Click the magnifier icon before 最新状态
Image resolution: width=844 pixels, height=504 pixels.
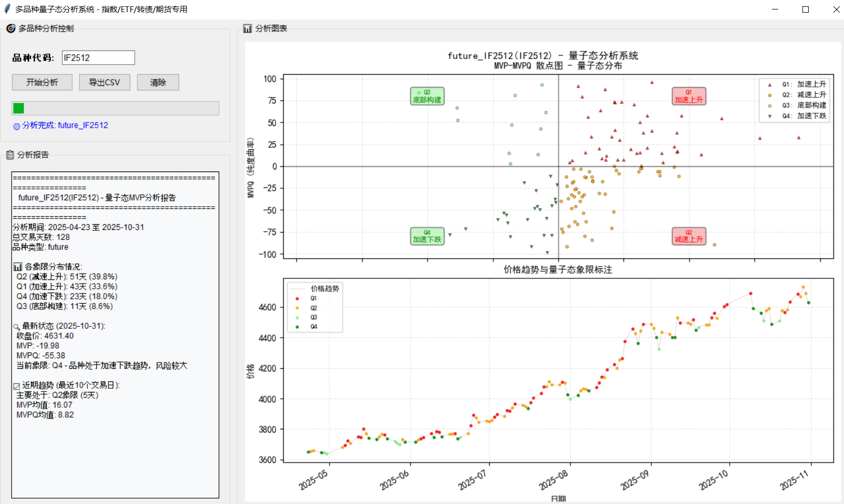click(x=17, y=327)
